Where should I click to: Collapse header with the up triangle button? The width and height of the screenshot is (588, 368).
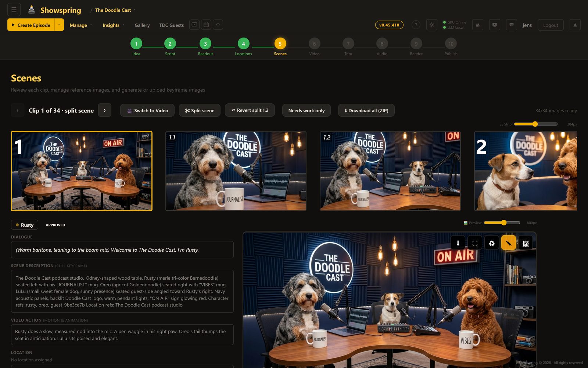[575, 25]
